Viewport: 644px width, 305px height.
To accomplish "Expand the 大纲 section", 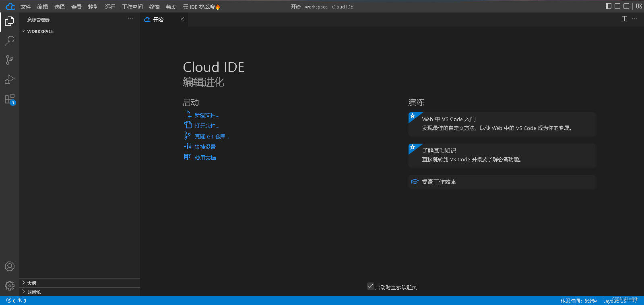I will 80,283.
